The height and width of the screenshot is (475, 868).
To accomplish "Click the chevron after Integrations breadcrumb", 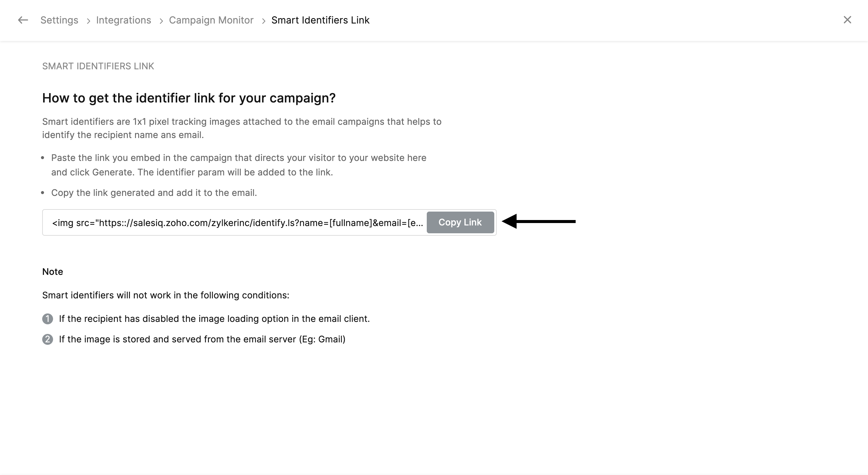I will click(x=162, y=21).
